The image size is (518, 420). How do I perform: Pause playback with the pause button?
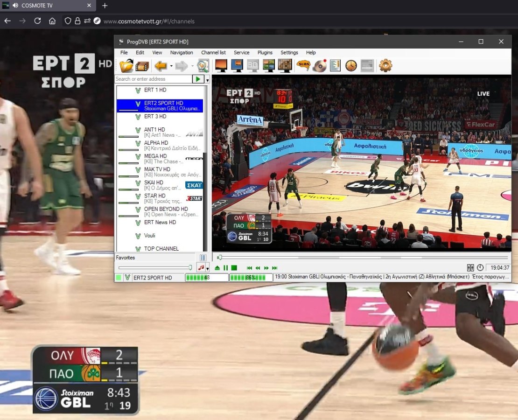[x=226, y=268]
